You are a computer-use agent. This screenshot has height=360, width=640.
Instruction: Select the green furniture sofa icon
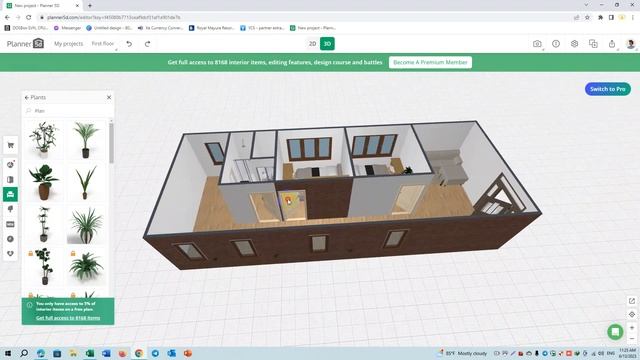[x=10, y=194]
